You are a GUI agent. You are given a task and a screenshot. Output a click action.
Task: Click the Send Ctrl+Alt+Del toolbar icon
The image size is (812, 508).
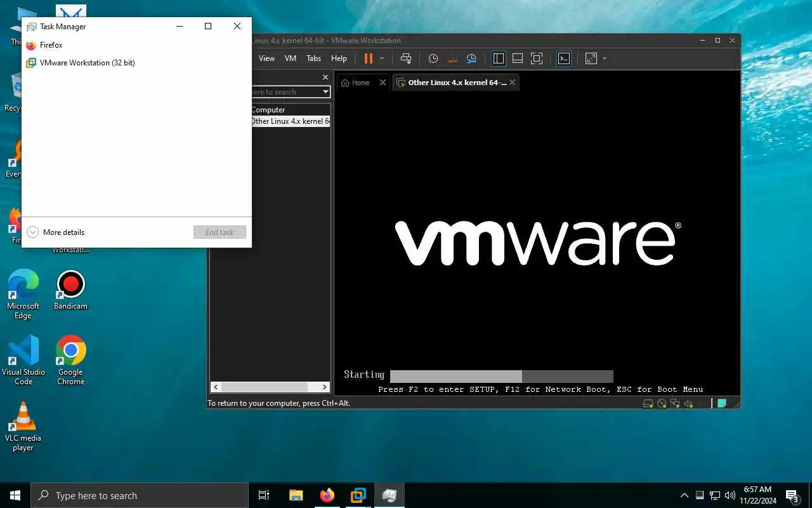tap(406, 58)
